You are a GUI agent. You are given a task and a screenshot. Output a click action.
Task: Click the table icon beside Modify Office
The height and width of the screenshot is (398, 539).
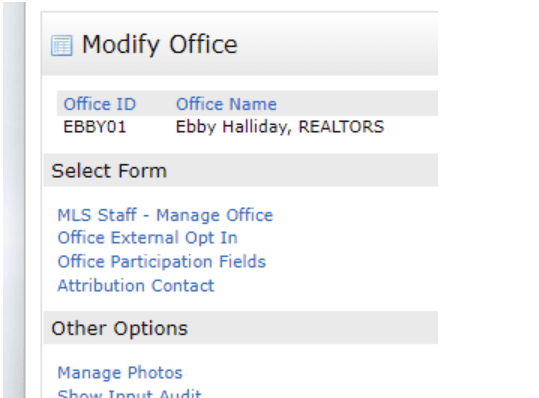pyautogui.click(x=62, y=45)
